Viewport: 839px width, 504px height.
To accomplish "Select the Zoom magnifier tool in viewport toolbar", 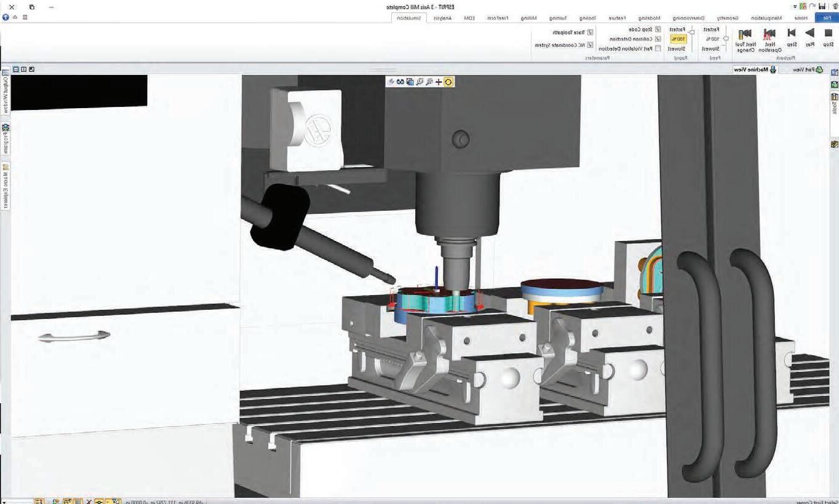I will pyautogui.click(x=429, y=81).
